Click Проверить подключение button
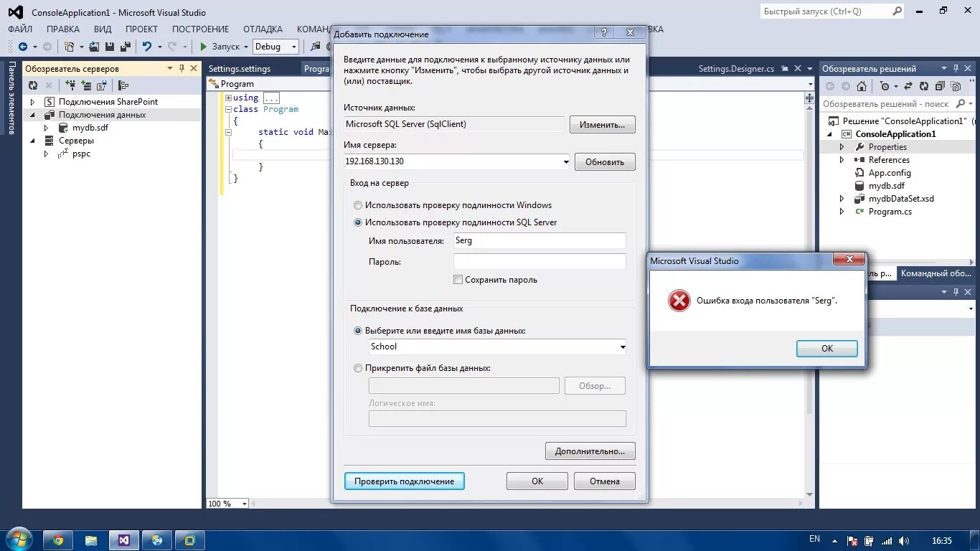980x551 pixels. (x=404, y=481)
